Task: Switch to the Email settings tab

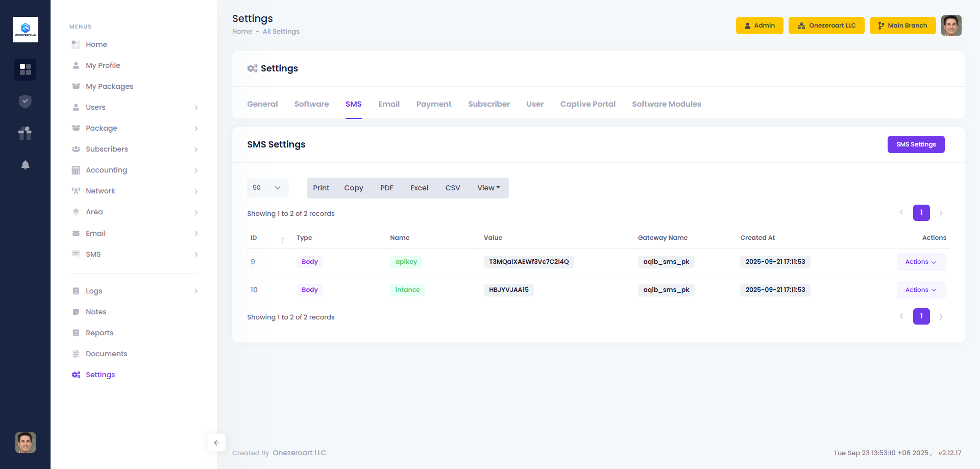Action: (388, 104)
